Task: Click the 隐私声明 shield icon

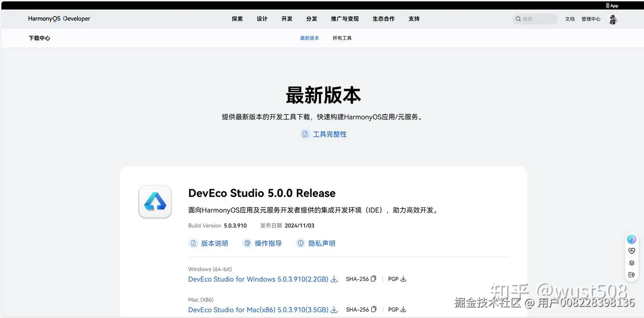Action: pyautogui.click(x=301, y=243)
